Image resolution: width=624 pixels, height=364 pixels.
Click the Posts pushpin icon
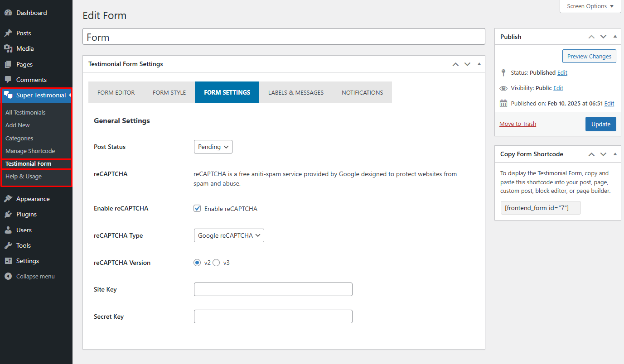[8, 33]
